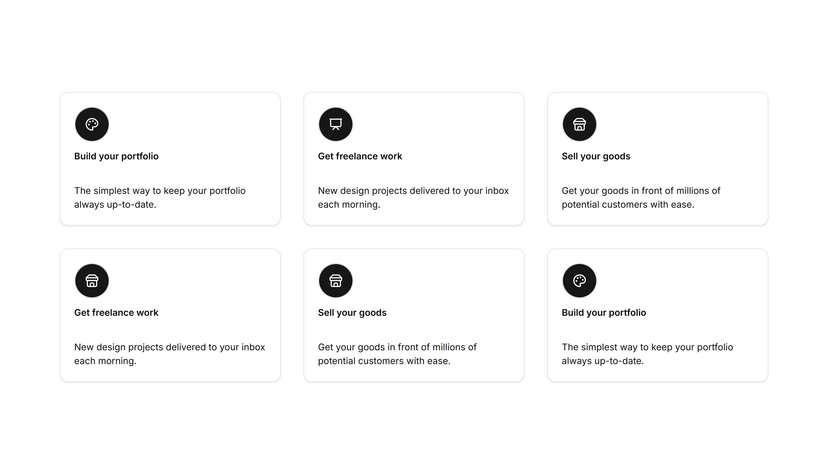Click the storefront icon in bottom-row Sell your goods card
Screen dimensions: 828x474
336,281
